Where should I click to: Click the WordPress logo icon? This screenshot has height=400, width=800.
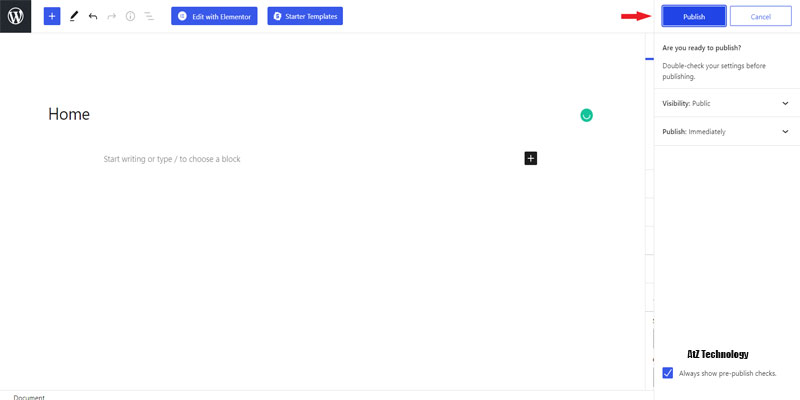point(15,16)
